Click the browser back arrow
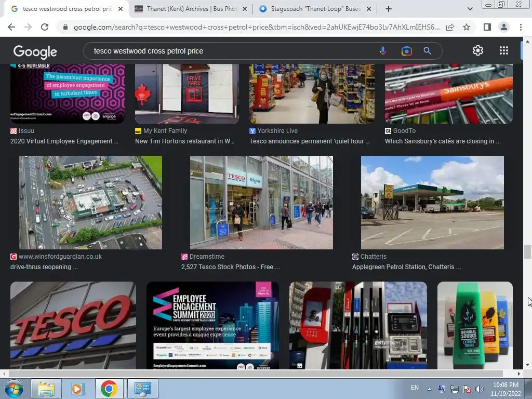 coord(11,27)
